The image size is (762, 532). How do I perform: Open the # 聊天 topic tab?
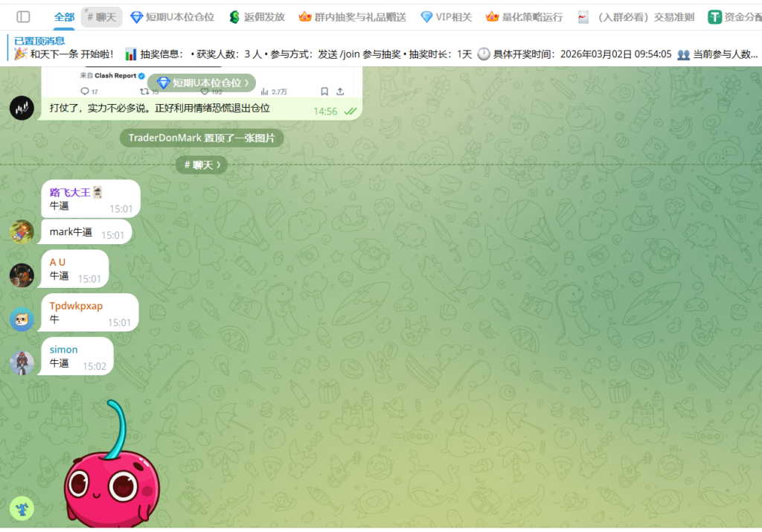[101, 16]
